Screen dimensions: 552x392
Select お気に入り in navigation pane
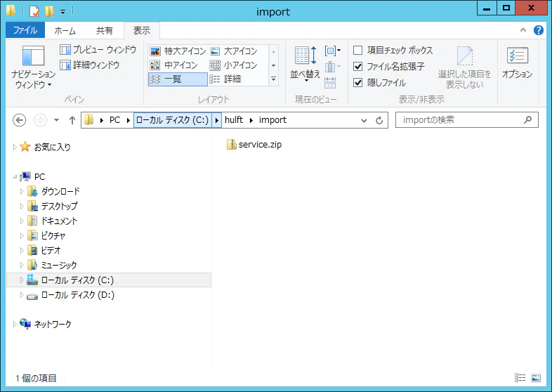coord(52,147)
